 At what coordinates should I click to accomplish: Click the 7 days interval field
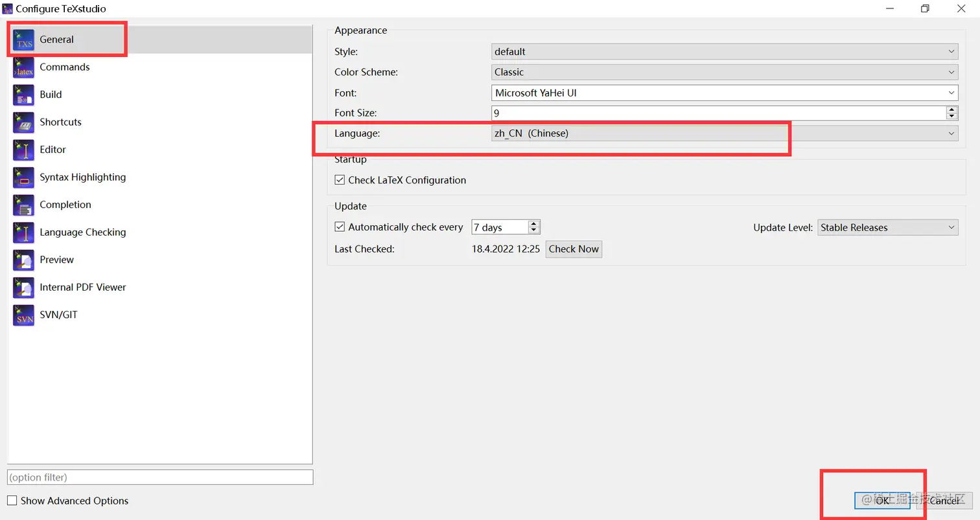click(x=500, y=227)
